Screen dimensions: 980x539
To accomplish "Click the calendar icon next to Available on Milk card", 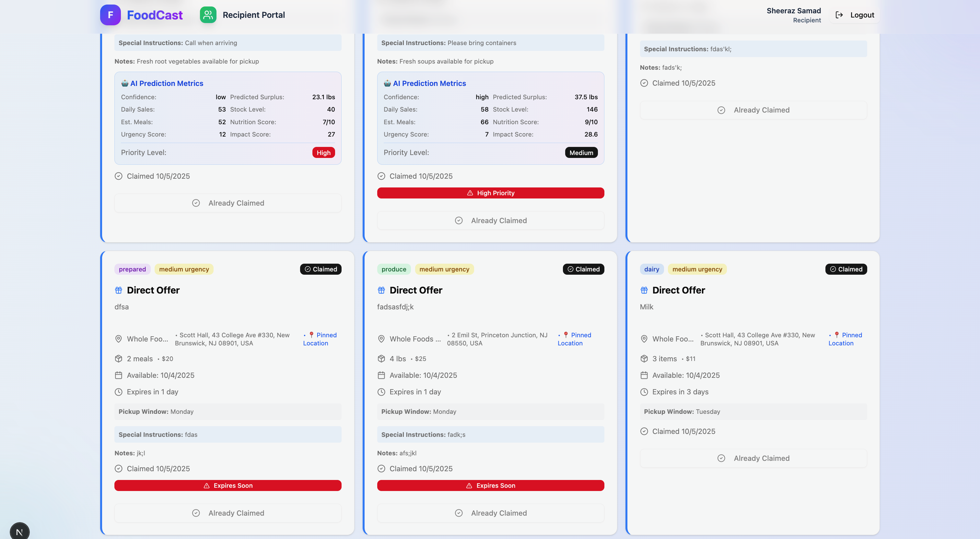I will 644,375.
